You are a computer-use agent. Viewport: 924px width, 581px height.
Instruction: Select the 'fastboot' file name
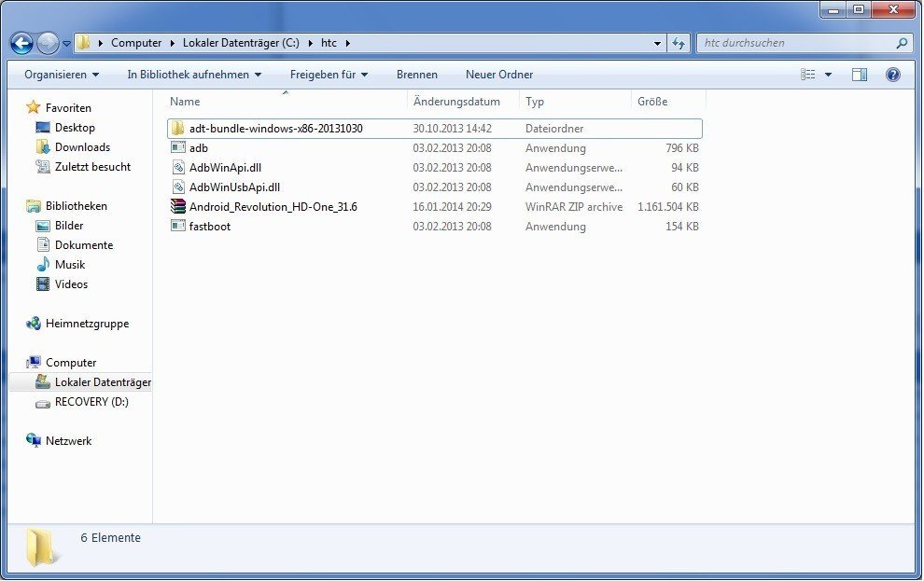[x=210, y=227]
